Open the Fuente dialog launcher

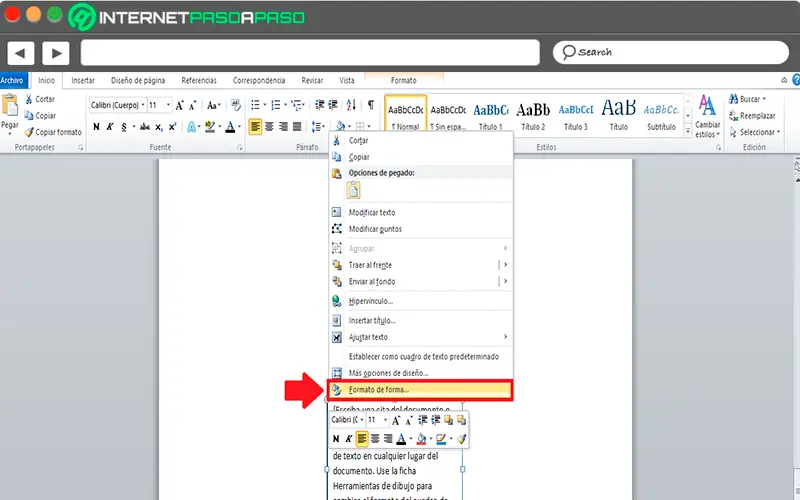pyautogui.click(x=240, y=147)
